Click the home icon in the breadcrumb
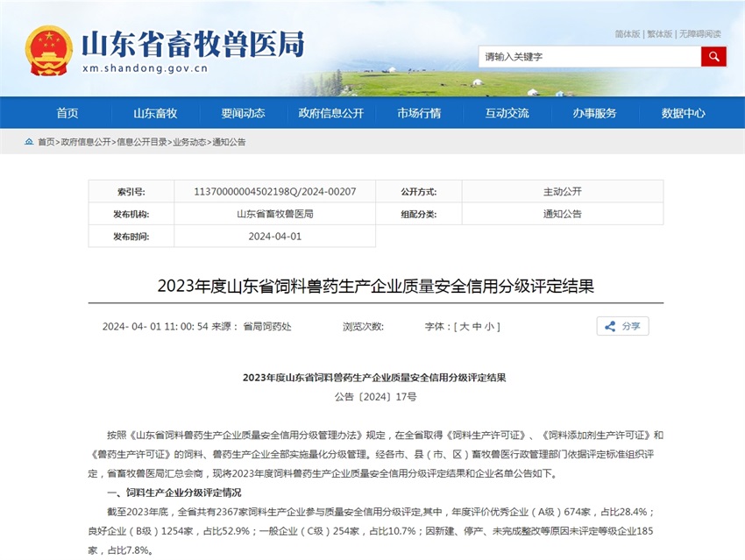Screen dimensions: 745x560 pos(28,141)
